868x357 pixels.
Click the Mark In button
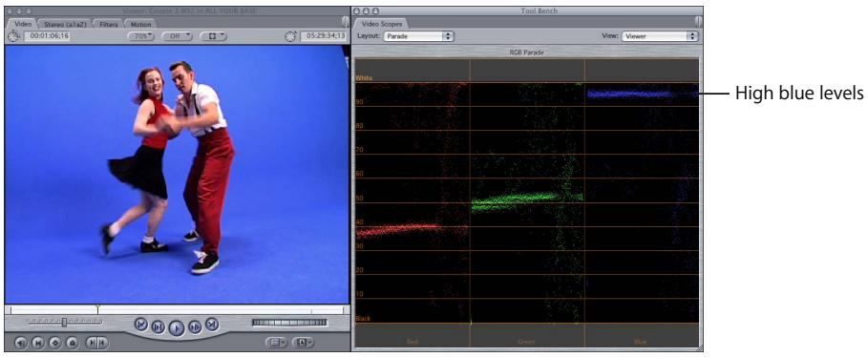(93, 343)
